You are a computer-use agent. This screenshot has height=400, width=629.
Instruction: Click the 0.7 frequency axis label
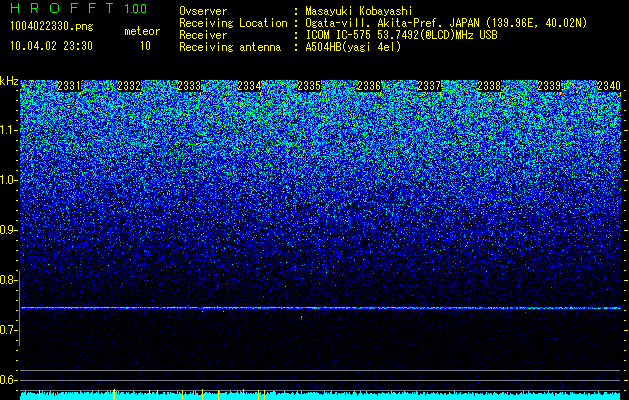8,330
